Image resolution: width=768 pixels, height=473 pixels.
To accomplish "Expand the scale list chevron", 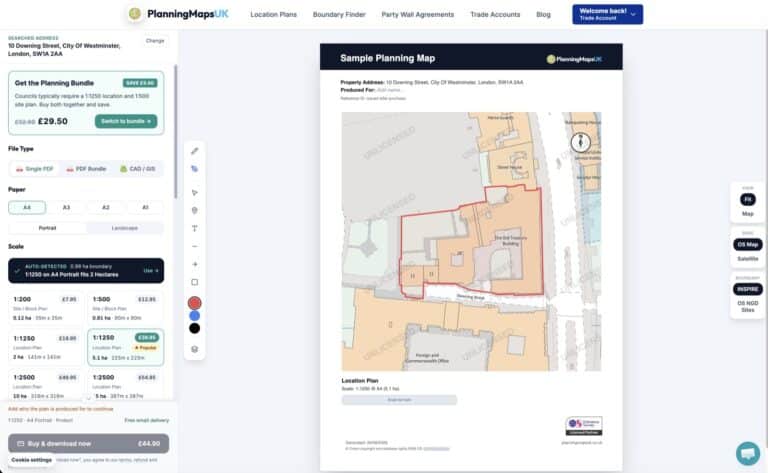I will [89, 398].
